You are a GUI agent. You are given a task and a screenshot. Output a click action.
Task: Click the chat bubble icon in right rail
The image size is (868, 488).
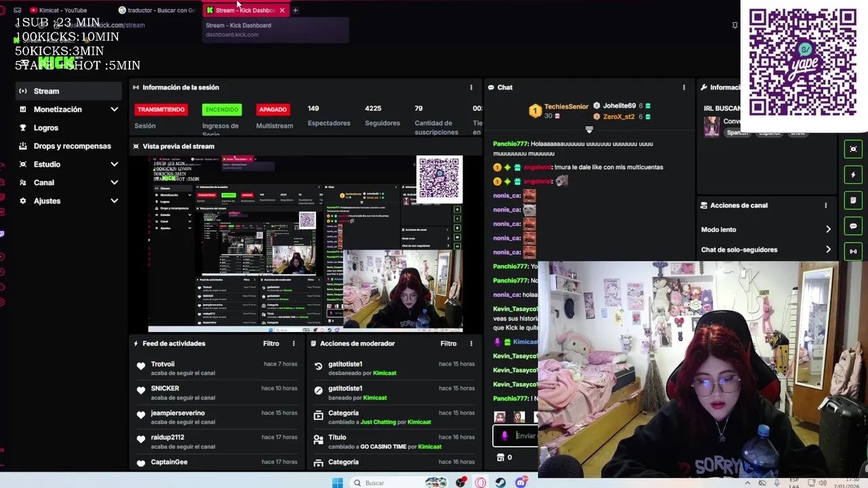coord(853,226)
